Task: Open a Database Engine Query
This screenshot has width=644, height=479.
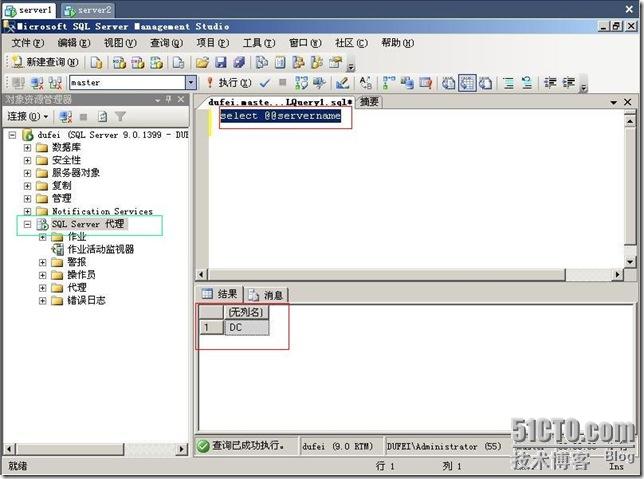Action: 96,62
